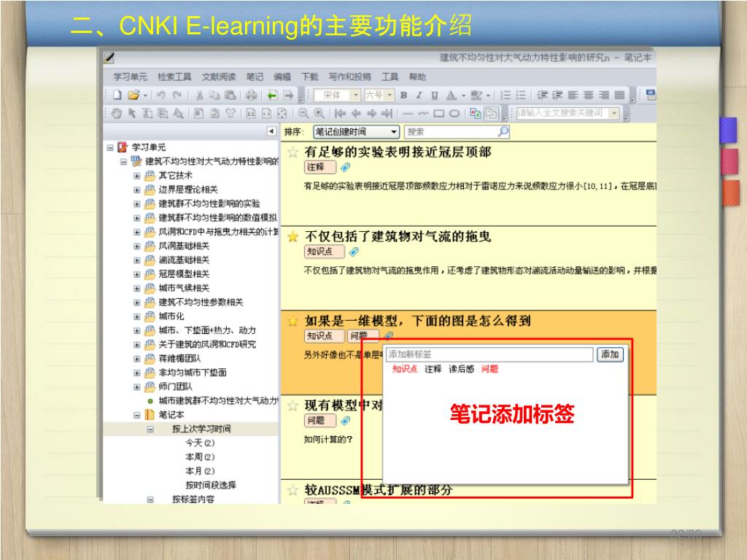Click the copy icon in toolbar
Image resolution: width=747 pixels, height=560 pixels.
pos(215,96)
